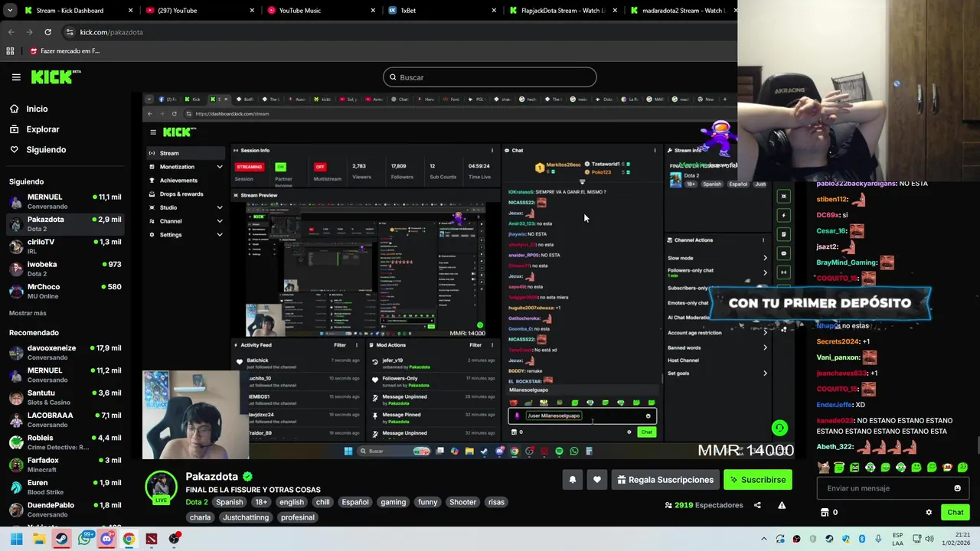980x551 pixels.
Task: Send message with the green Chat button
Action: 955,512
